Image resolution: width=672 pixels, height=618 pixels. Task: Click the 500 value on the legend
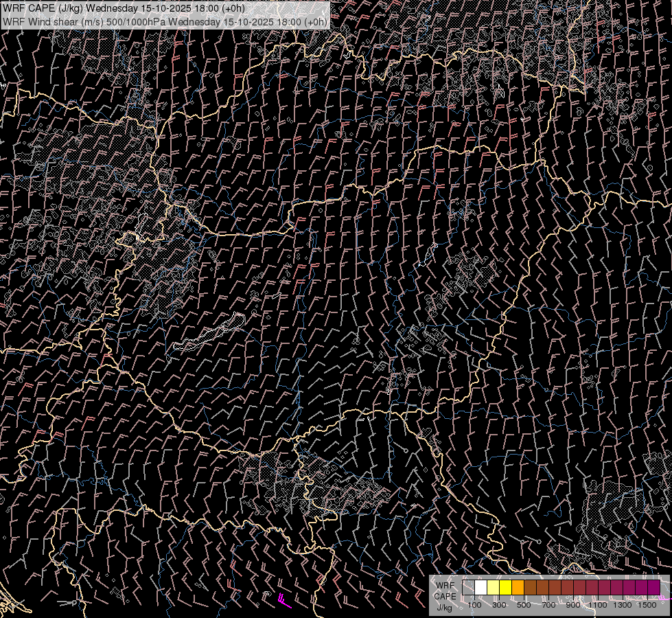click(524, 605)
